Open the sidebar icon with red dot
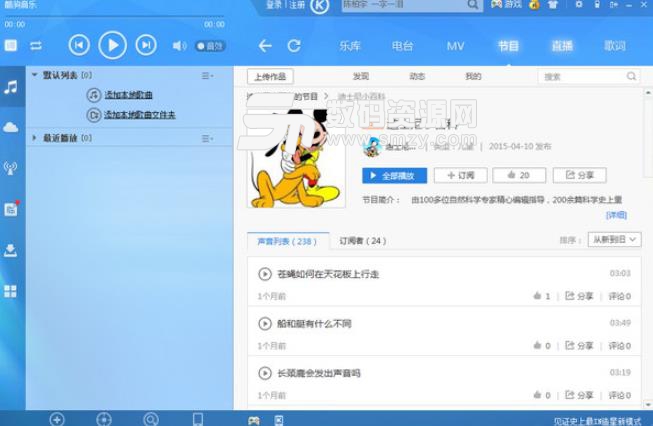Screen dimensions: 653x426 11,209
